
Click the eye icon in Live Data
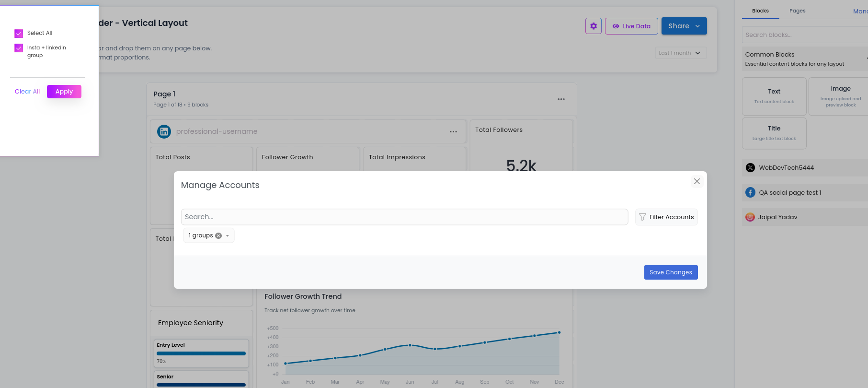[x=616, y=26]
